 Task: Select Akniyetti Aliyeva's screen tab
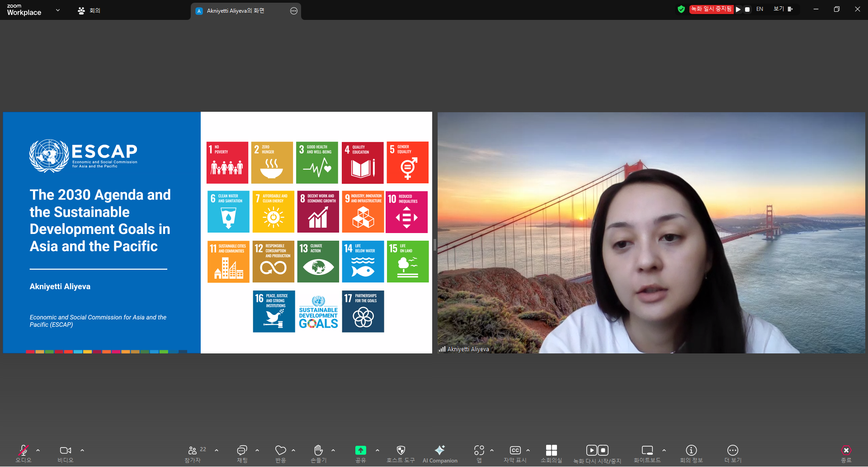[x=235, y=11]
